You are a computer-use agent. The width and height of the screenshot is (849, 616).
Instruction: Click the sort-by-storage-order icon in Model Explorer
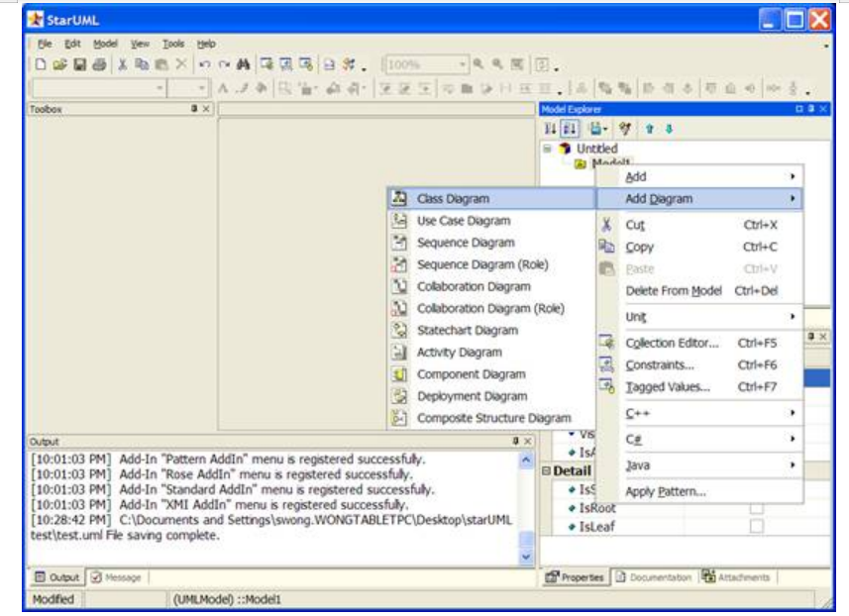(550, 129)
